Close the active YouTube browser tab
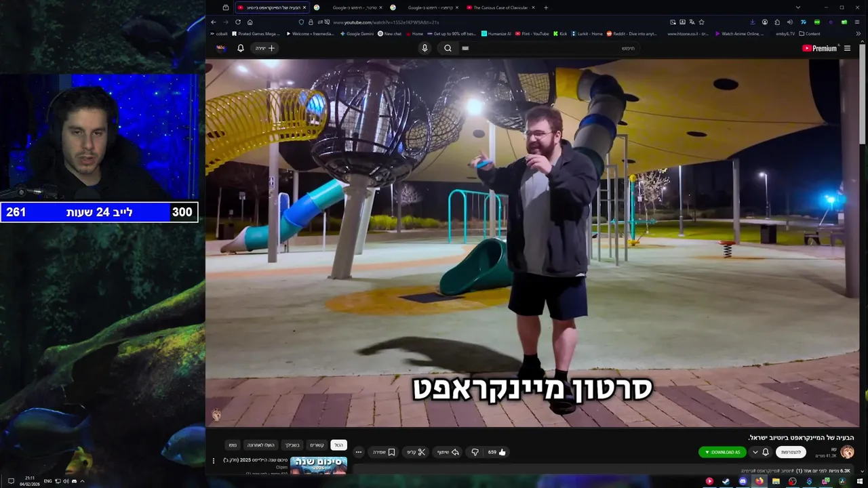The width and height of the screenshot is (868, 488). [x=304, y=7]
